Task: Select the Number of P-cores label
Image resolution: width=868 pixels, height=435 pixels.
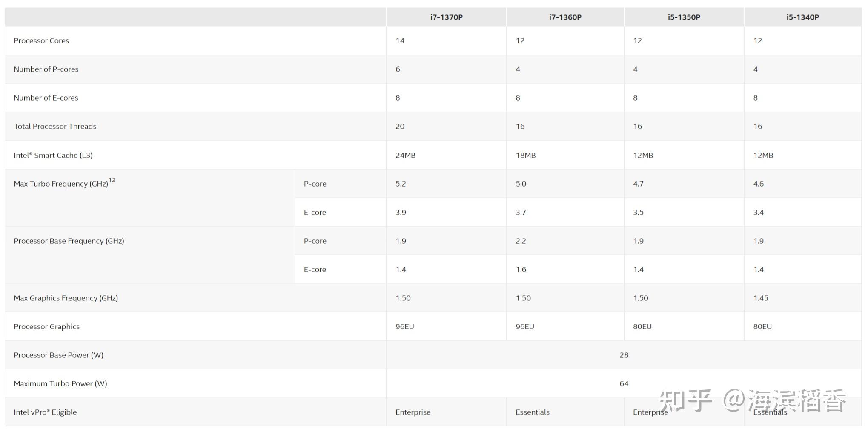Action: [x=46, y=69]
